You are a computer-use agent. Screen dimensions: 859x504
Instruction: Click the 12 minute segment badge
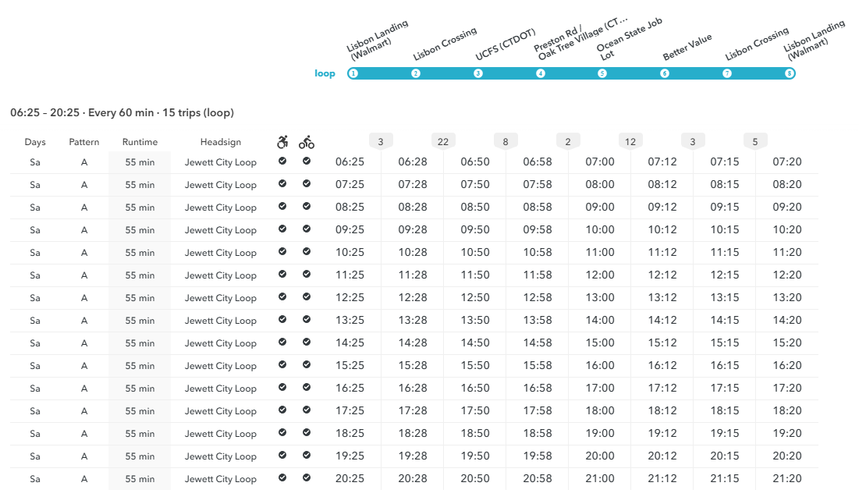point(630,142)
